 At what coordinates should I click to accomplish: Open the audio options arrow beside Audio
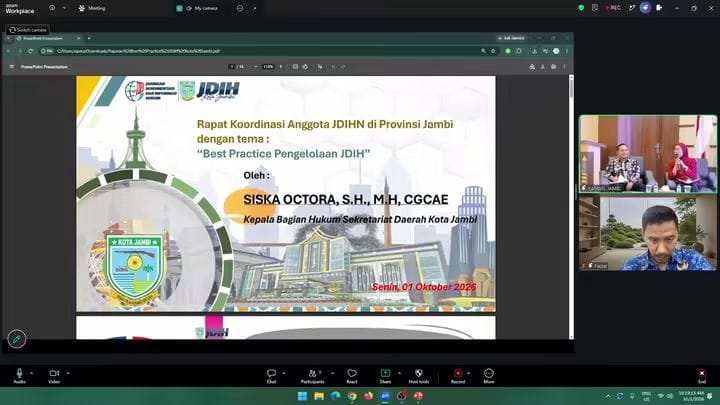(31, 373)
